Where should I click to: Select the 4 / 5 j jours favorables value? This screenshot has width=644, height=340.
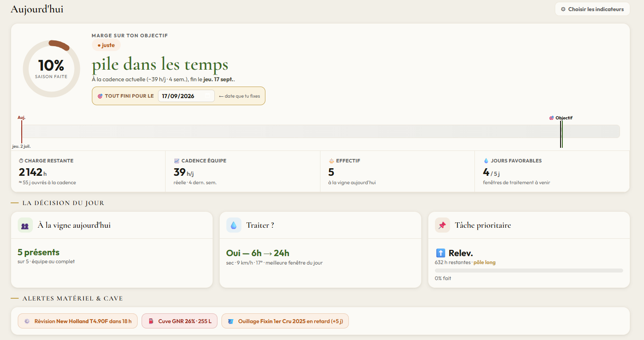coord(492,172)
